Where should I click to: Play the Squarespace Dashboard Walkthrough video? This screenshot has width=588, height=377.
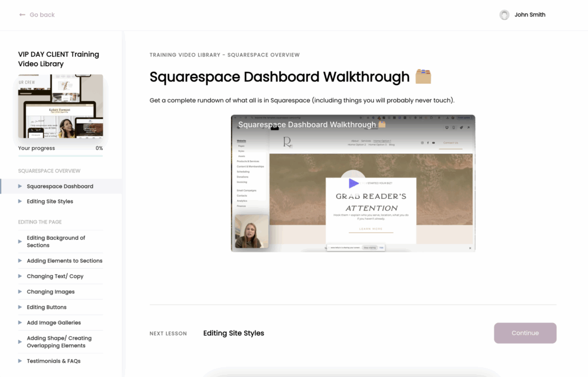353,183
